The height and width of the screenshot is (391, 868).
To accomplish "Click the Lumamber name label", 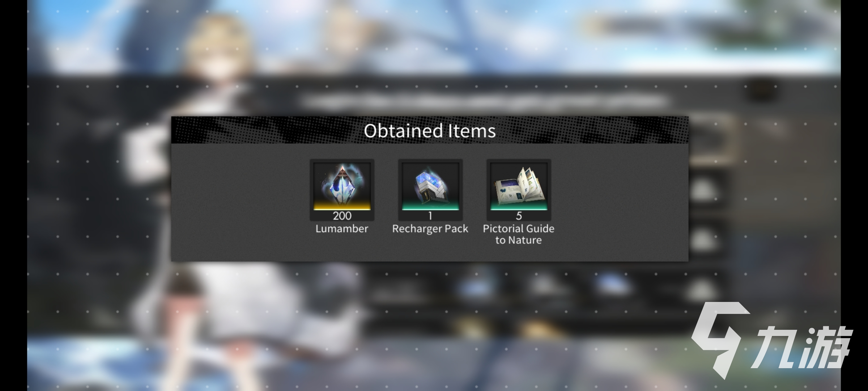I will [342, 229].
